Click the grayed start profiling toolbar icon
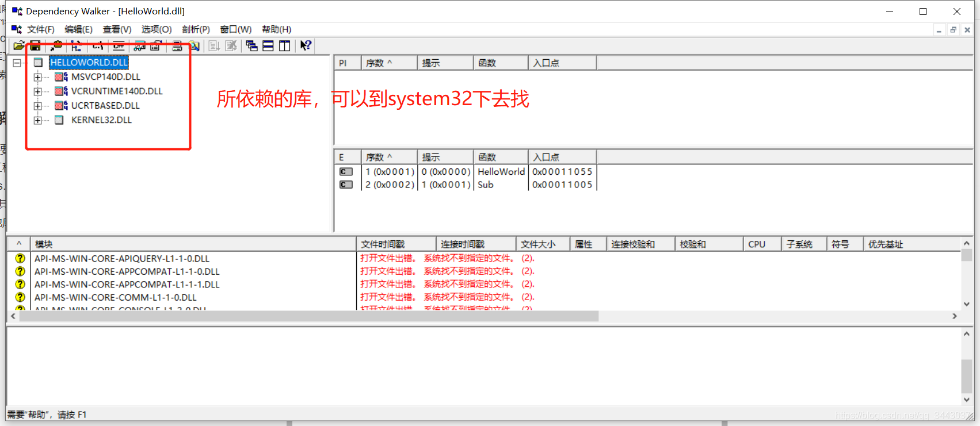The width and height of the screenshot is (980, 426). [x=214, y=46]
